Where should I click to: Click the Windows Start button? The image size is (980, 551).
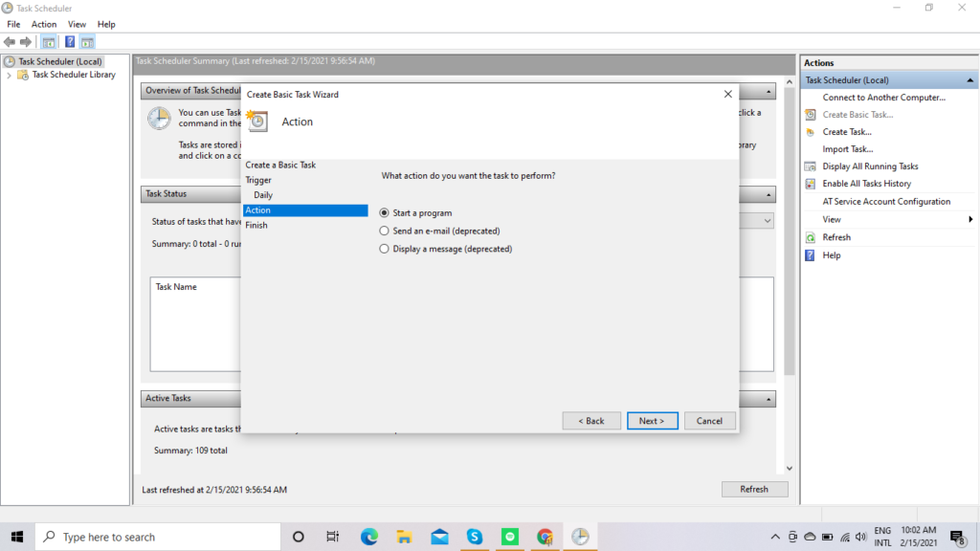click(x=17, y=537)
